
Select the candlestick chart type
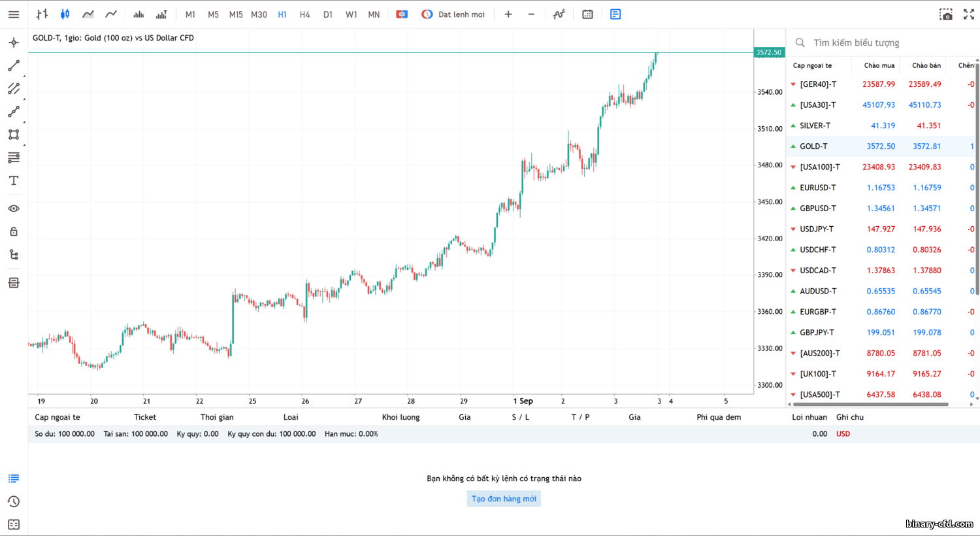[x=65, y=14]
